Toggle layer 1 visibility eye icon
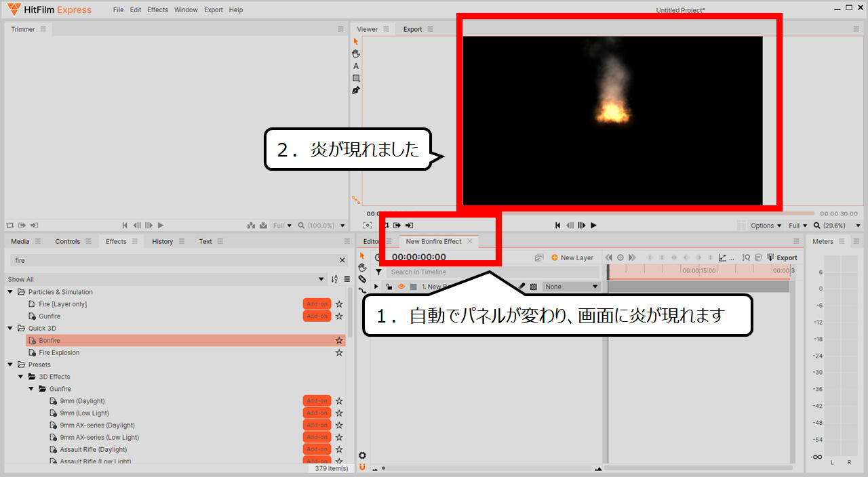 (401, 287)
